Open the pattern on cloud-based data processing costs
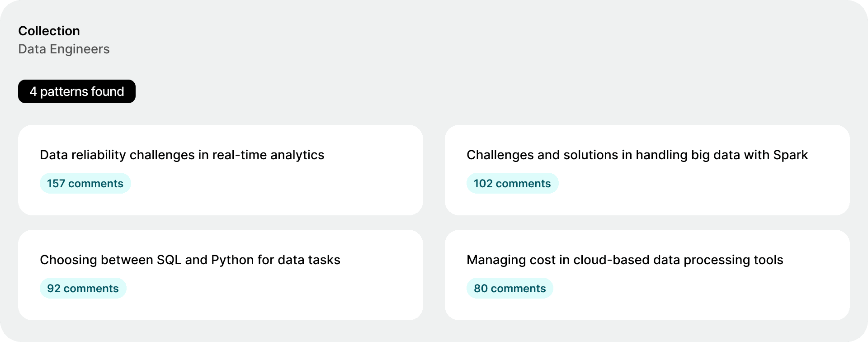Screen dimensions: 868x342 coord(625,260)
